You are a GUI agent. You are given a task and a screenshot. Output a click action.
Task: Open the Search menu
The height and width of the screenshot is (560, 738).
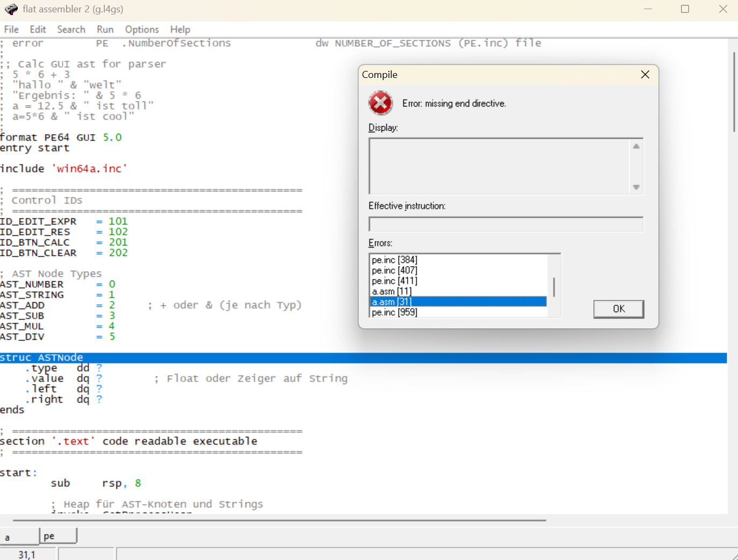[x=71, y=30]
